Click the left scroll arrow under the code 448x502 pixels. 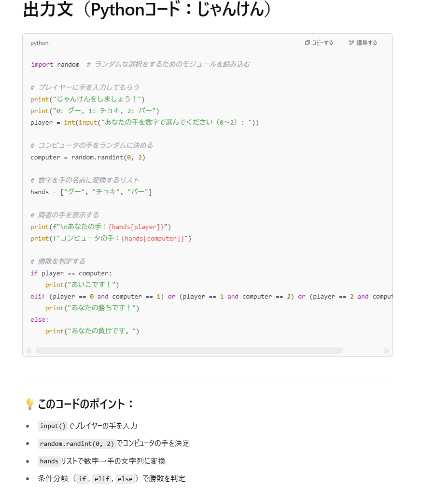coord(28,350)
